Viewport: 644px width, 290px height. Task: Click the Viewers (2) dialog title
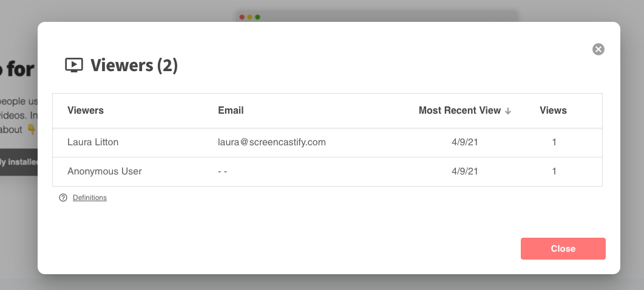point(134,65)
